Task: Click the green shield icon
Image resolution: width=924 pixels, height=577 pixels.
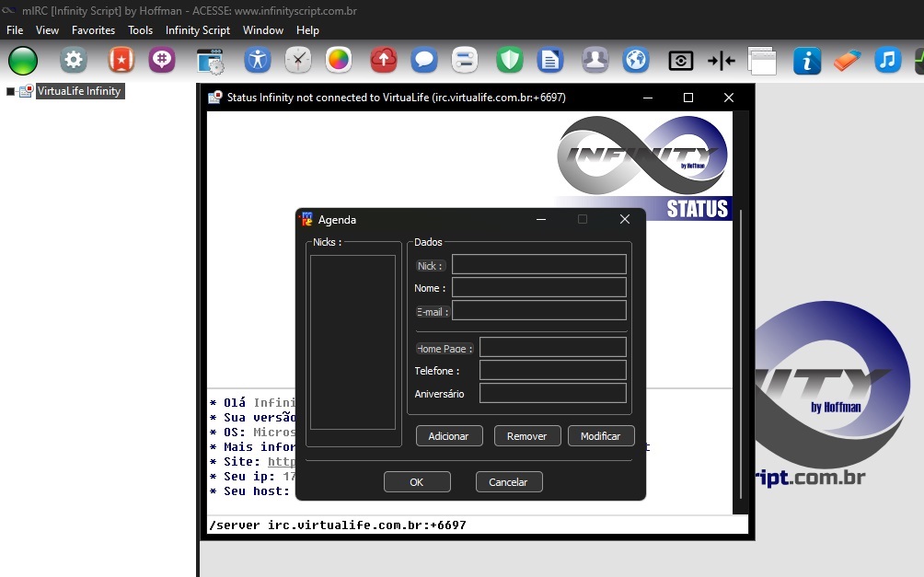Action: pos(509,61)
